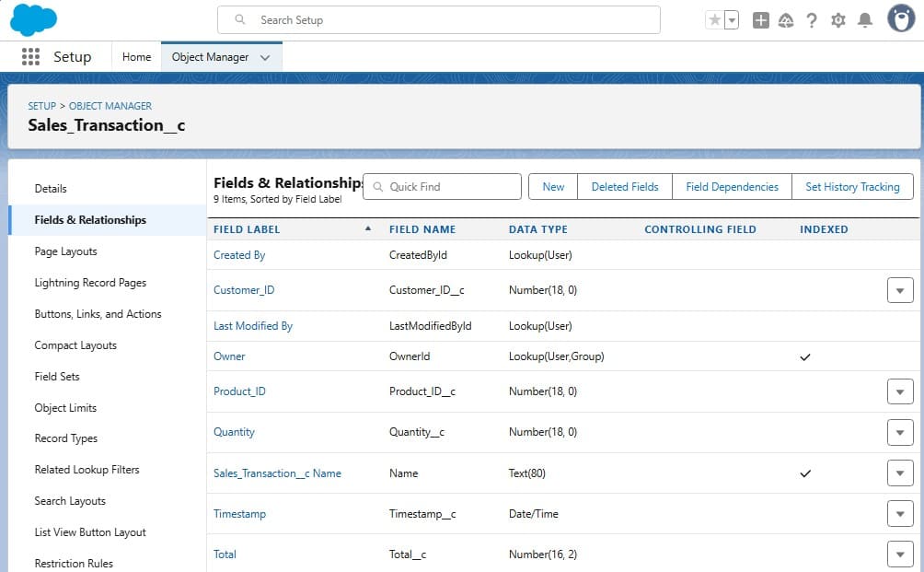Sort by the INDEXED column header
The height and width of the screenshot is (572, 924).
tap(824, 229)
